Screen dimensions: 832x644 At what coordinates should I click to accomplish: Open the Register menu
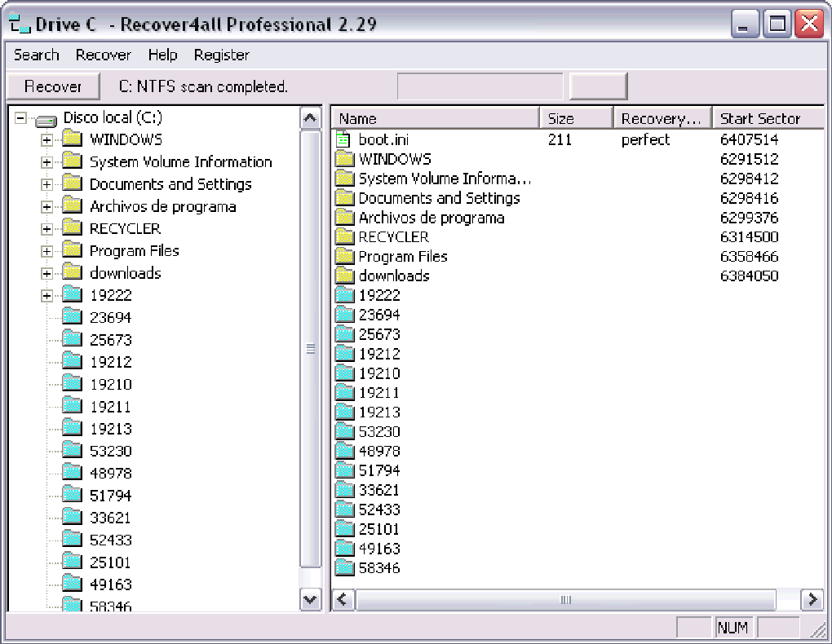[221, 55]
